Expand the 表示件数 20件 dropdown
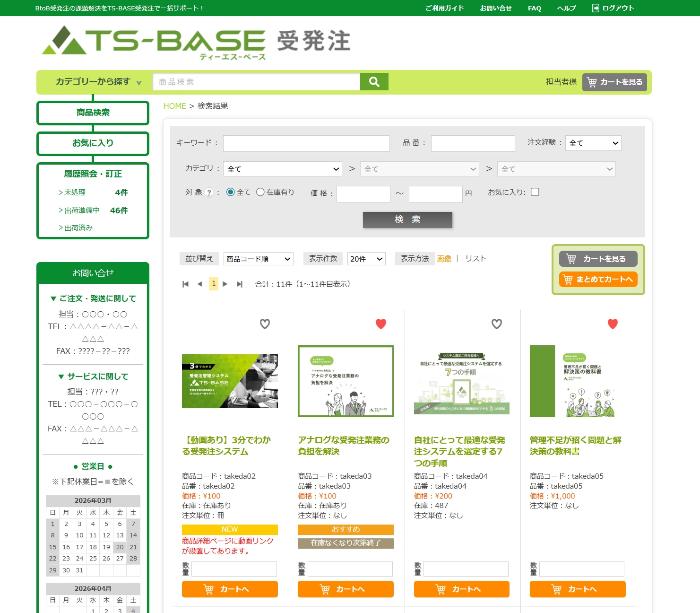700x613 pixels. (x=366, y=259)
